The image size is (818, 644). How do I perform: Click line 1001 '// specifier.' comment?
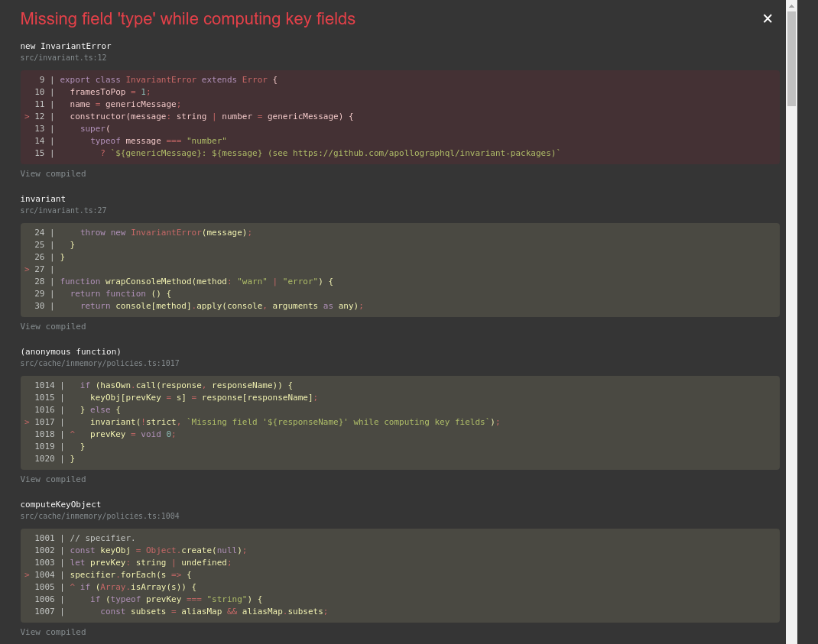tap(102, 538)
